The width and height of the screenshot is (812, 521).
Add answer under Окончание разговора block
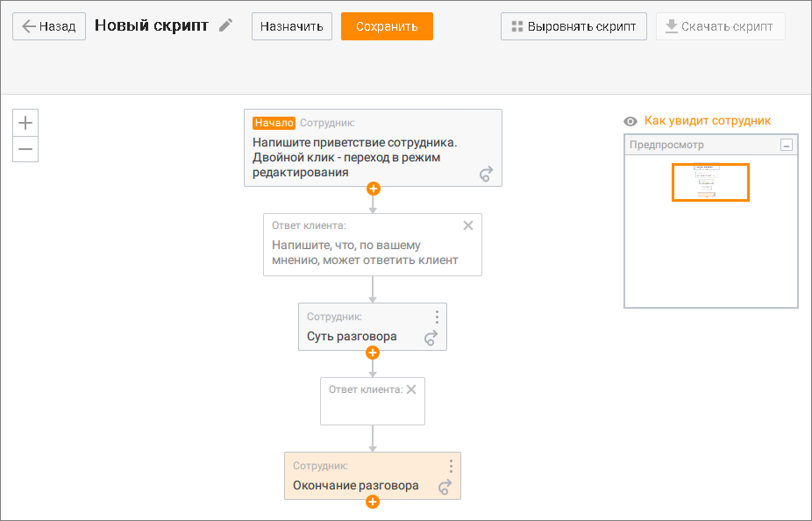373,502
